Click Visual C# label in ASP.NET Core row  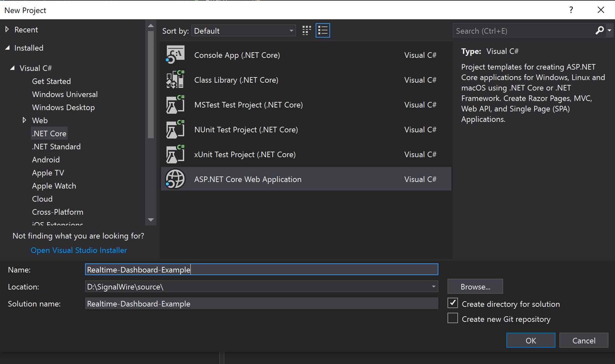coord(420,179)
